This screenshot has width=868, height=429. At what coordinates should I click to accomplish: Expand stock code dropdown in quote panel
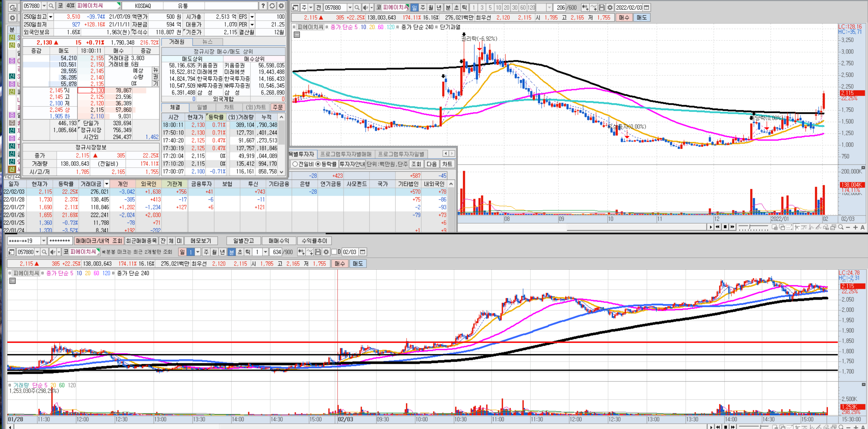(44, 6)
